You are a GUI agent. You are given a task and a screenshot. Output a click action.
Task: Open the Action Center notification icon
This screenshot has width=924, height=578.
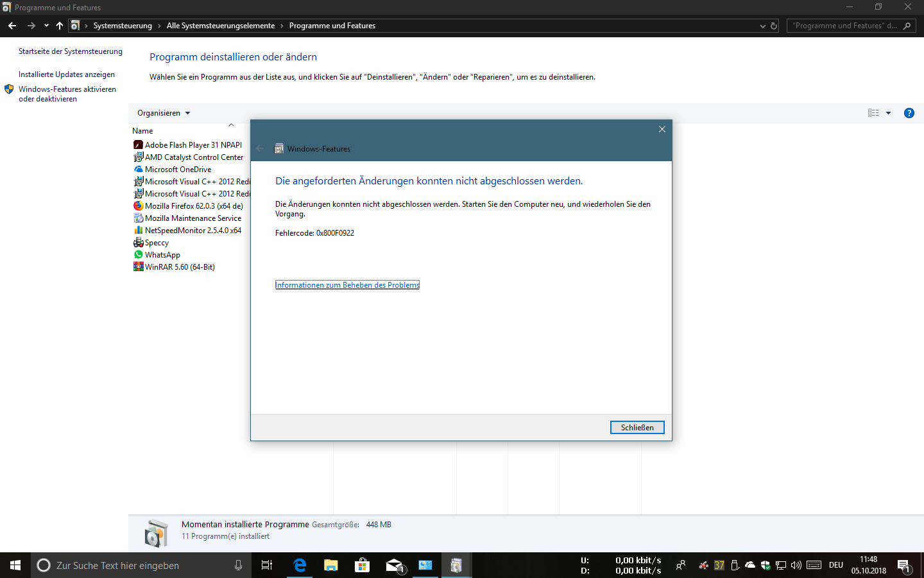904,566
